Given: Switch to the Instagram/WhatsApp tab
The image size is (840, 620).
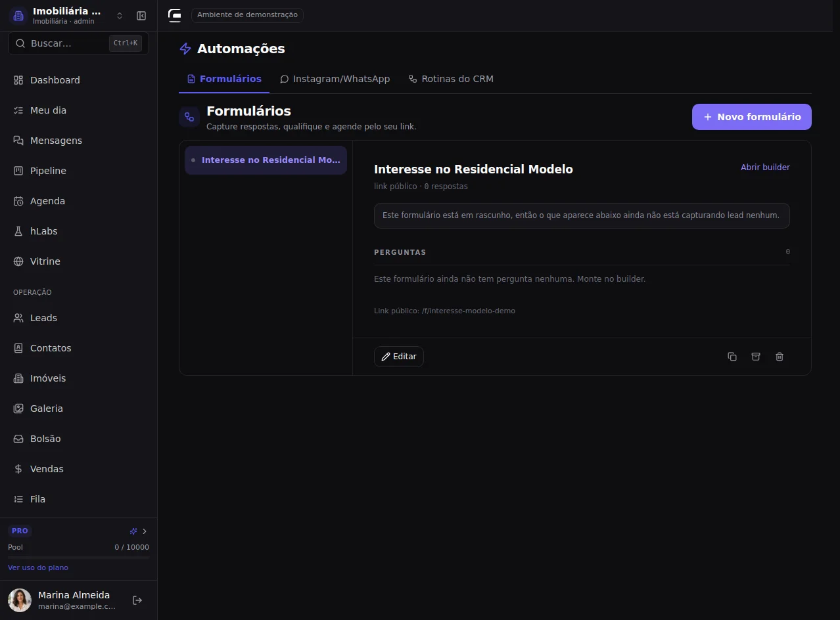Looking at the screenshot, I should pyautogui.click(x=335, y=79).
